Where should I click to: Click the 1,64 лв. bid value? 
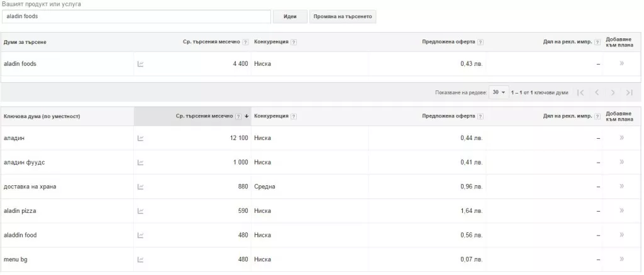[472, 211]
